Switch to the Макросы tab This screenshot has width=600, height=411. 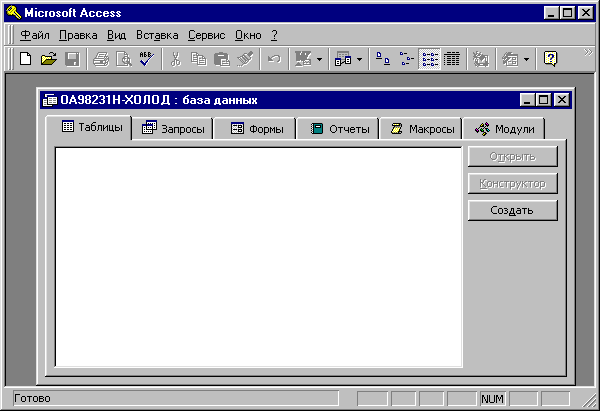(x=421, y=129)
